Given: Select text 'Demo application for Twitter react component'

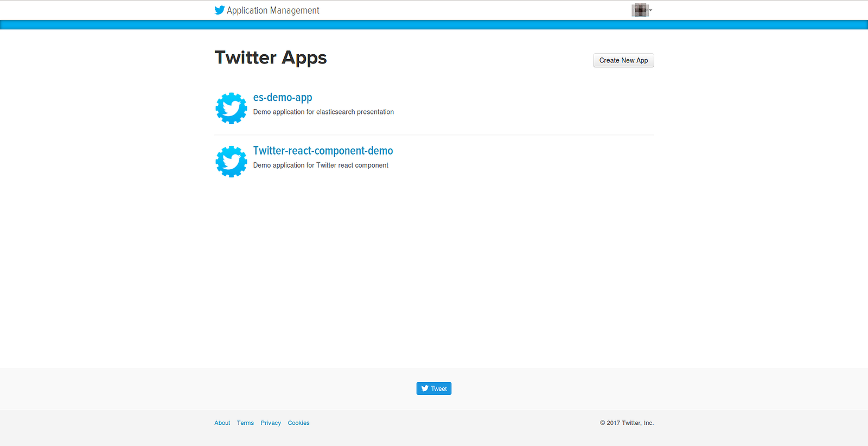Looking at the screenshot, I should [x=321, y=165].
